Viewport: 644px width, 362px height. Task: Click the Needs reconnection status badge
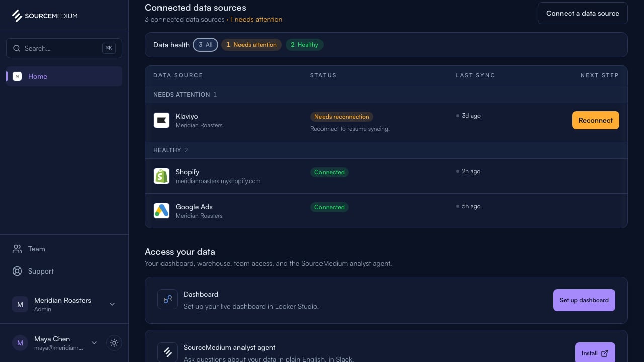tap(342, 117)
